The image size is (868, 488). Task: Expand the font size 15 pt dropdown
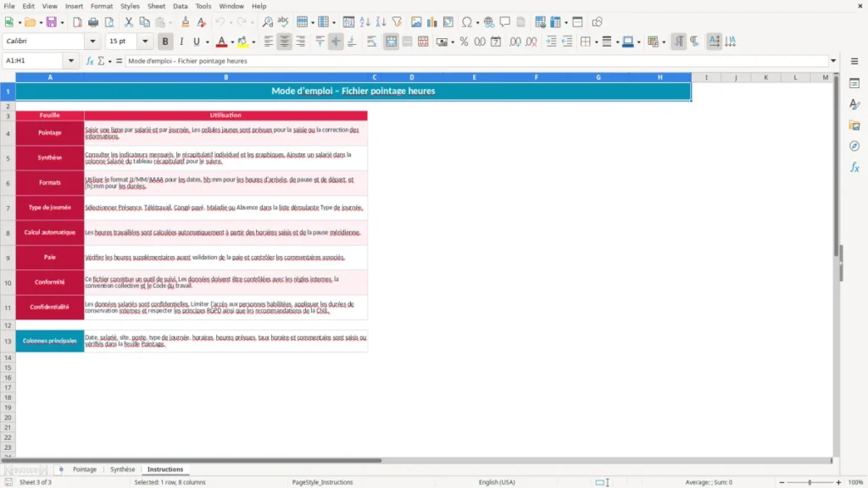click(x=145, y=41)
